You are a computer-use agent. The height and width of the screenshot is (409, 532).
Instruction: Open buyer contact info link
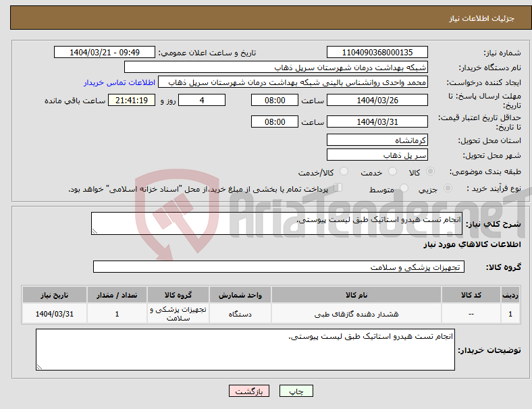[x=119, y=82]
